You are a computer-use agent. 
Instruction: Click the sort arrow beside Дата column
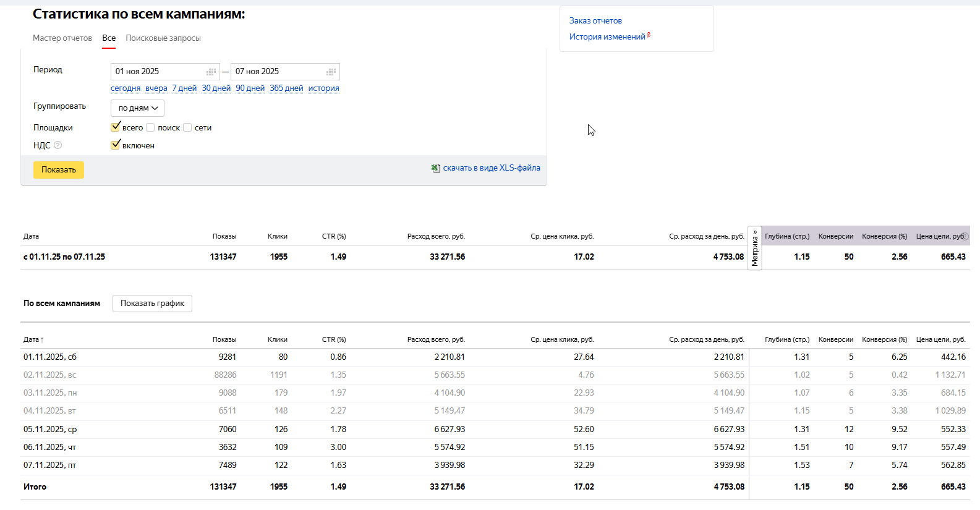point(42,340)
